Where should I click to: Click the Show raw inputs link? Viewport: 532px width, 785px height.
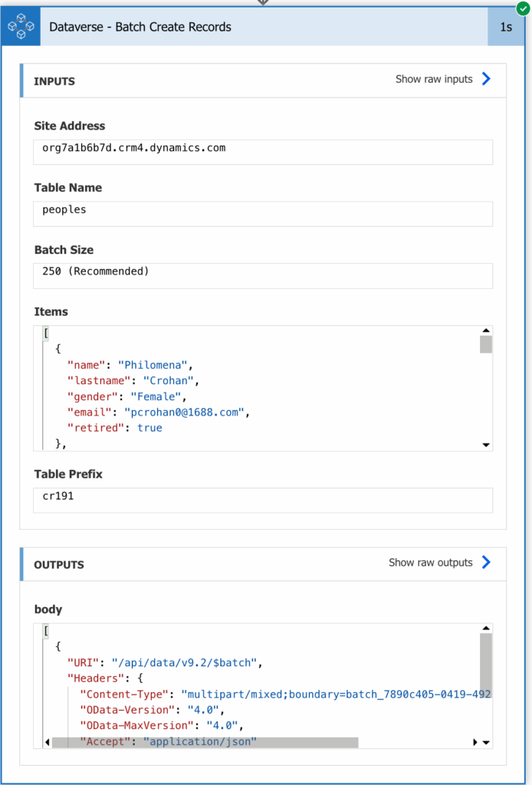pyautogui.click(x=434, y=79)
